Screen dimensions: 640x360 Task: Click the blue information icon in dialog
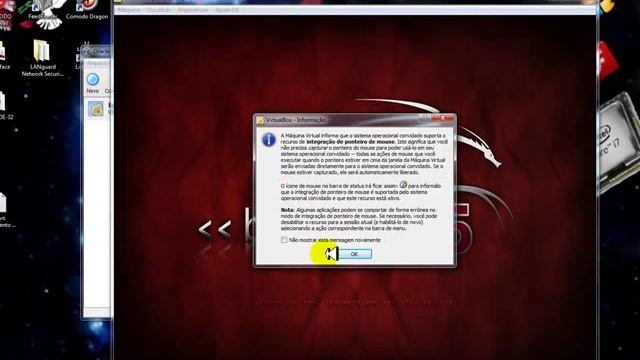[269, 140]
